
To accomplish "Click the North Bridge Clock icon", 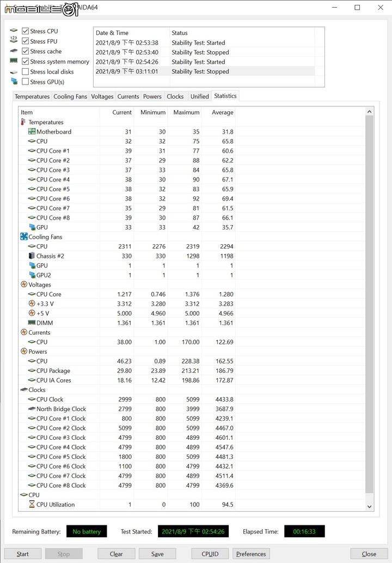I will point(32,409).
